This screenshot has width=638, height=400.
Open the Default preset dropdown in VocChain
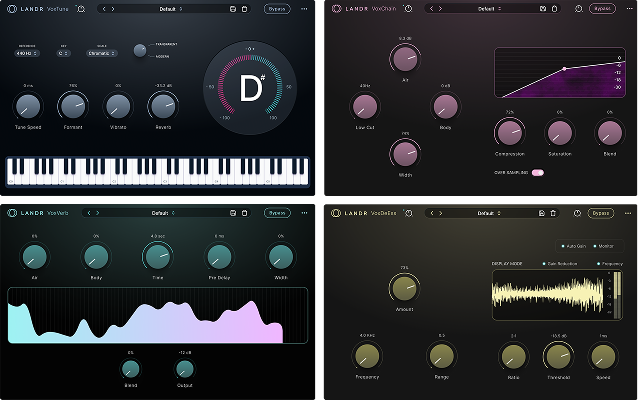tap(489, 9)
